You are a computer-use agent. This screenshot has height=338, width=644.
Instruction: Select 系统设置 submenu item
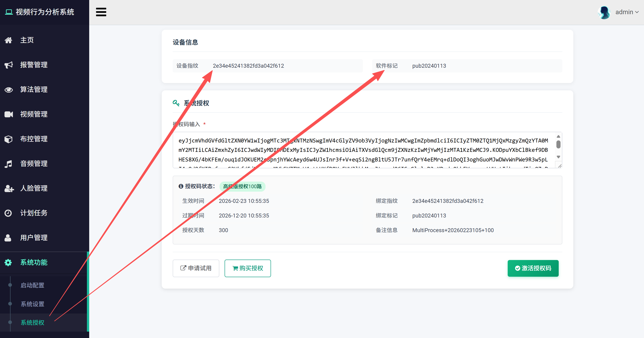pos(32,304)
